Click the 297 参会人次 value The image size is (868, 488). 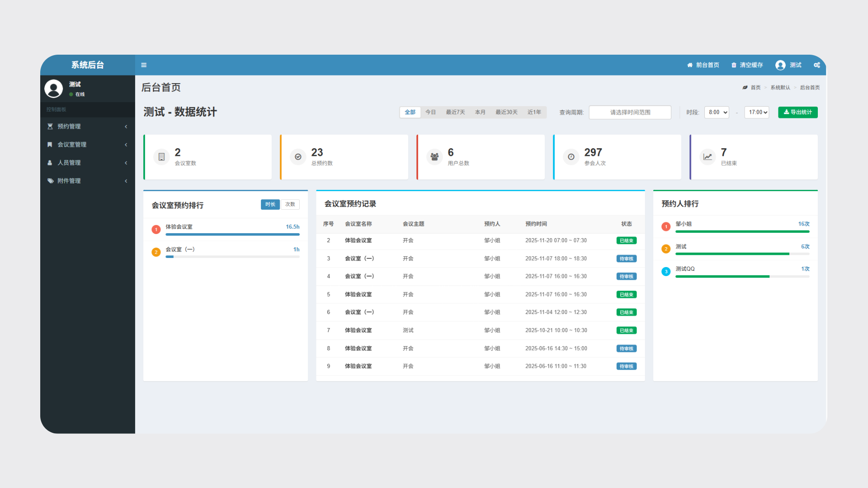(593, 152)
